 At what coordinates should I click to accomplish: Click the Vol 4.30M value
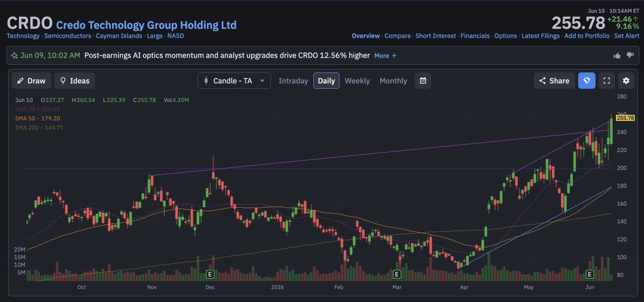(176, 100)
